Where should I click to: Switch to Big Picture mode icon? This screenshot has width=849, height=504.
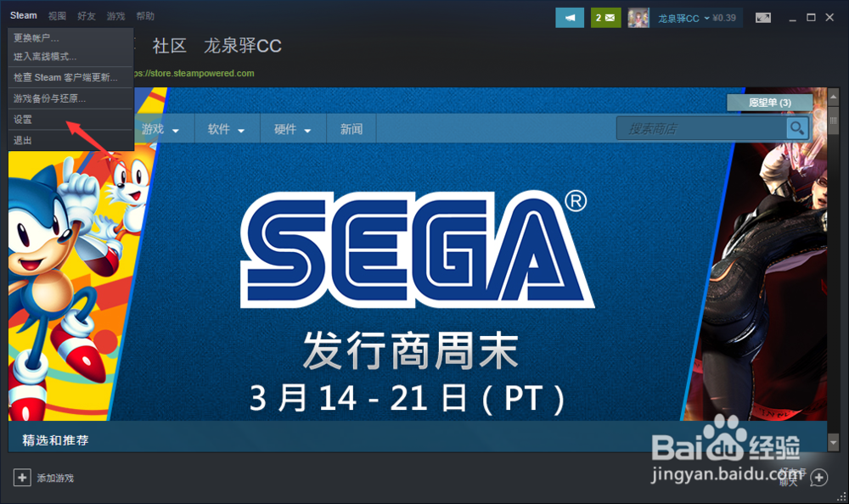click(763, 18)
